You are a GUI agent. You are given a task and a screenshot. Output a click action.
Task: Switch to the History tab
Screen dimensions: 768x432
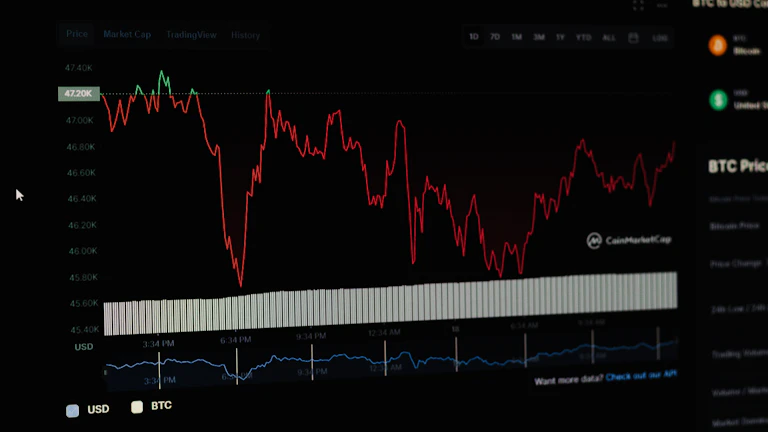click(245, 35)
